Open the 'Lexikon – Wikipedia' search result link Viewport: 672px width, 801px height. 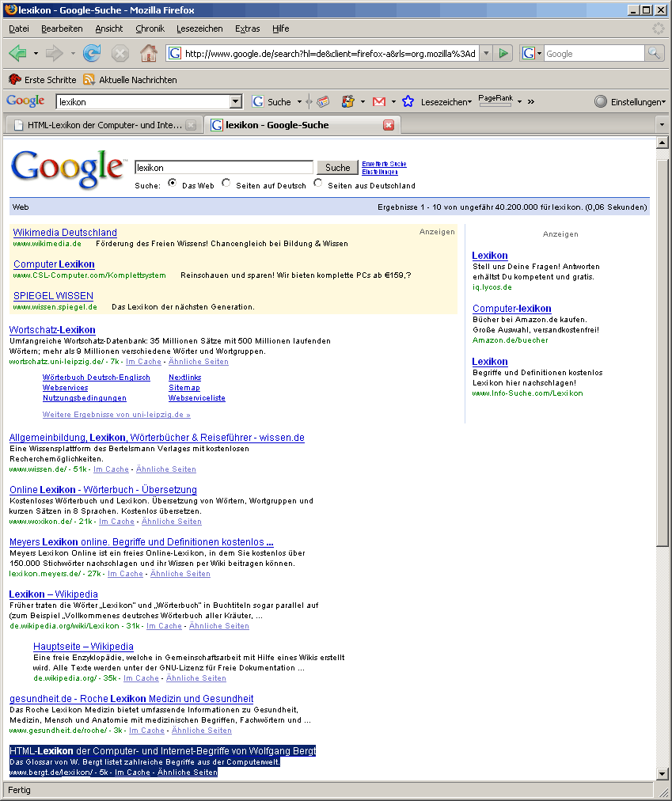coord(51,594)
